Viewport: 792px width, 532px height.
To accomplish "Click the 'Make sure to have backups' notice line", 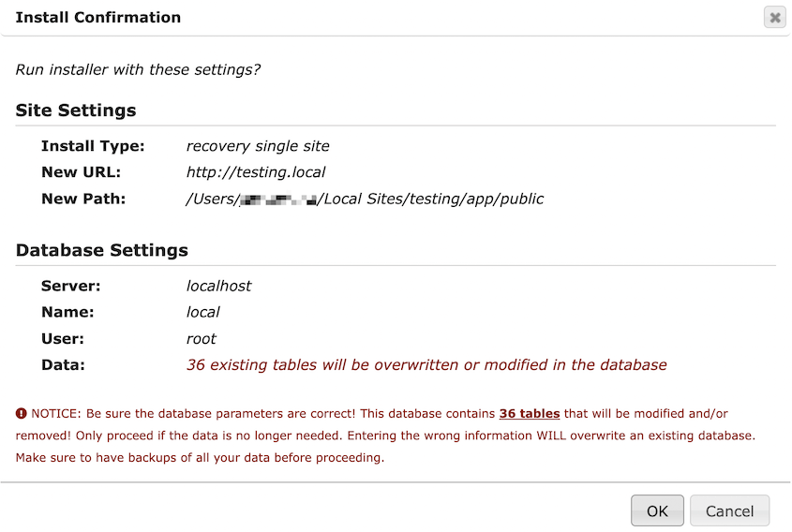I will (200, 458).
